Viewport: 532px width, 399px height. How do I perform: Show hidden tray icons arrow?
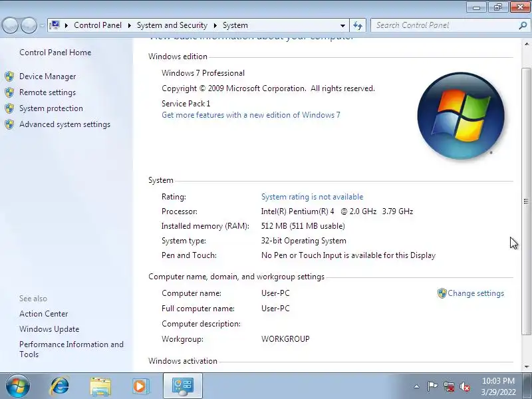[417, 386]
